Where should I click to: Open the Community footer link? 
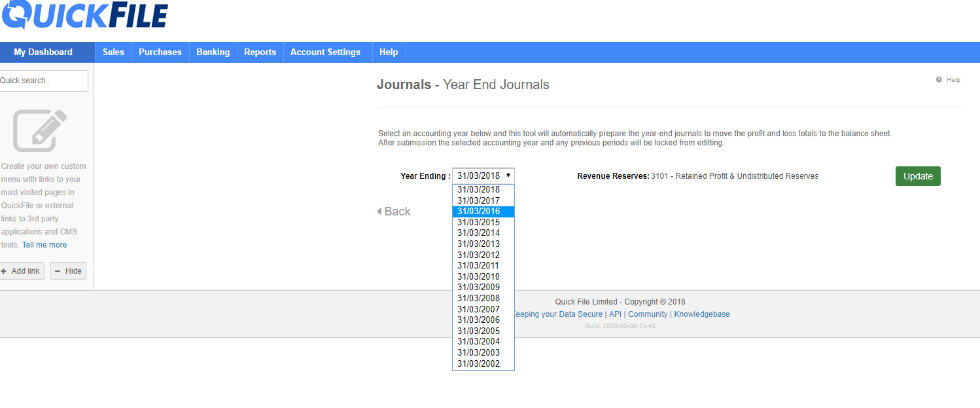[x=648, y=314]
